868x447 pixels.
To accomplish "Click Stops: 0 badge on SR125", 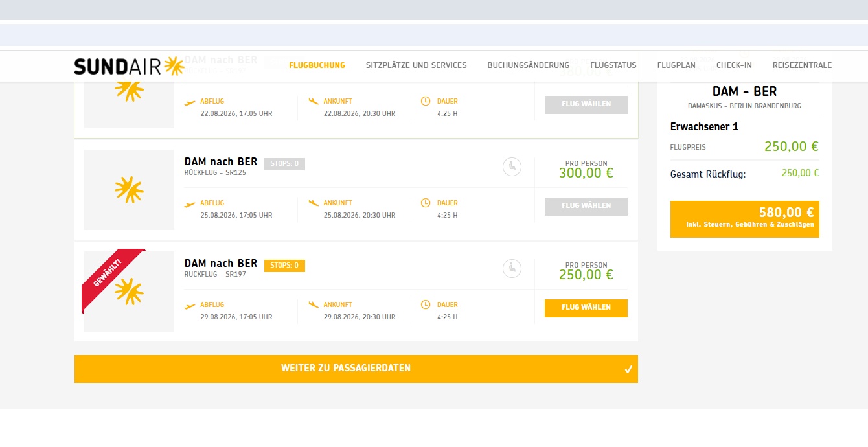I will [x=284, y=164].
